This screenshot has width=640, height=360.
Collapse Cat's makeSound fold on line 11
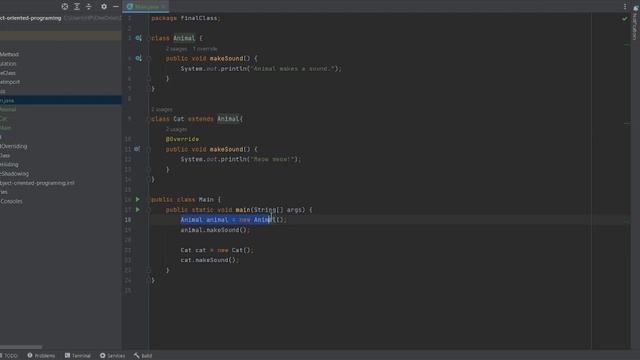(149, 149)
